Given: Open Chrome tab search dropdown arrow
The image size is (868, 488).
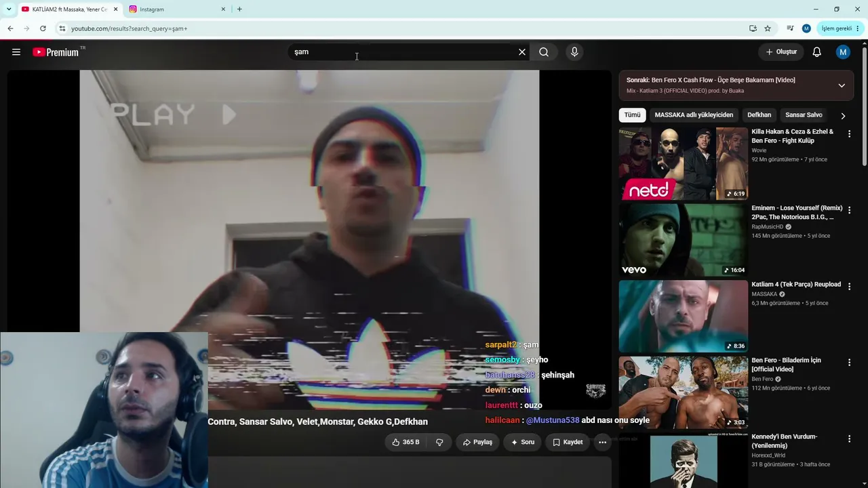Looking at the screenshot, I should click(x=9, y=9).
